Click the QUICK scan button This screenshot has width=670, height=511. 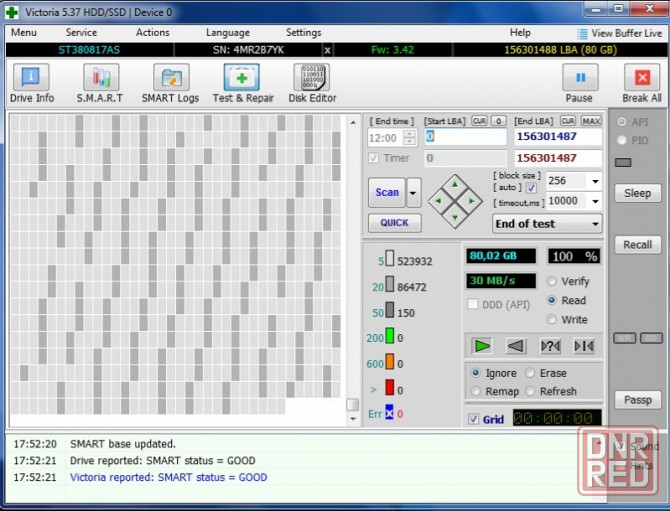click(394, 223)
